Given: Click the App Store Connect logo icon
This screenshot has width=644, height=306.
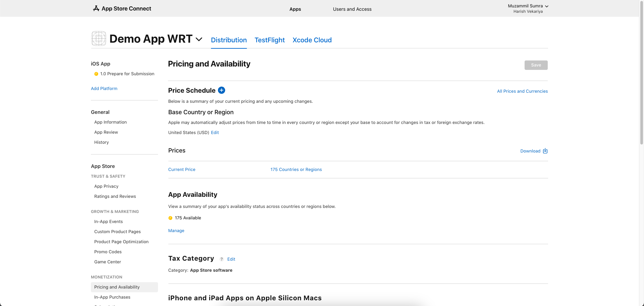Looking at the screenshot, I should (96, 8).
